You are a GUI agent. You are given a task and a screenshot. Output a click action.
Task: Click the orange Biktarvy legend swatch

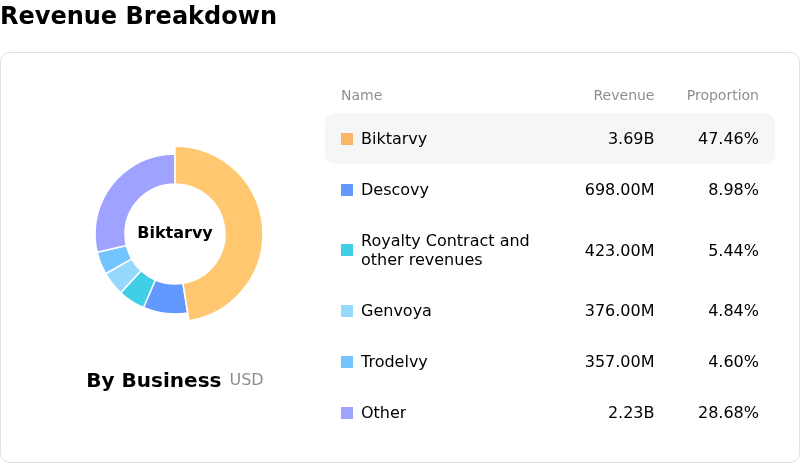347,139
